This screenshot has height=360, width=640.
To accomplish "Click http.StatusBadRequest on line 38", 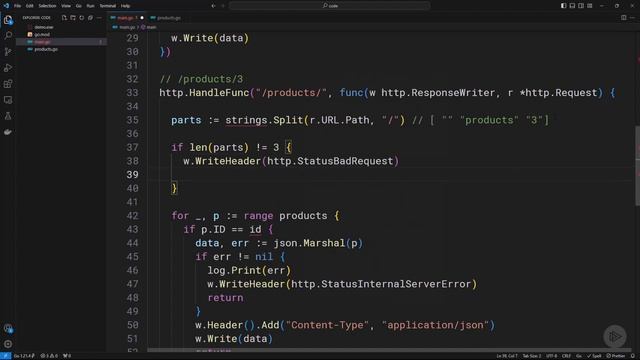I will 330,161.
